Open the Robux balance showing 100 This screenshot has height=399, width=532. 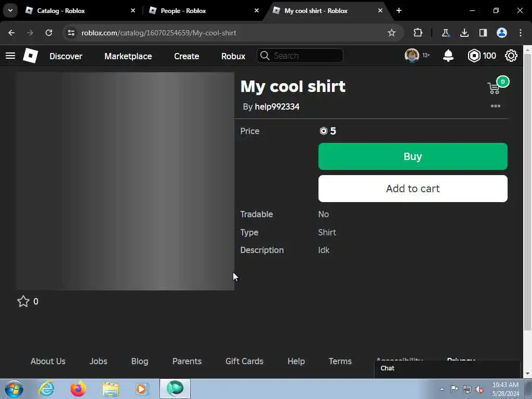point(482,56)
